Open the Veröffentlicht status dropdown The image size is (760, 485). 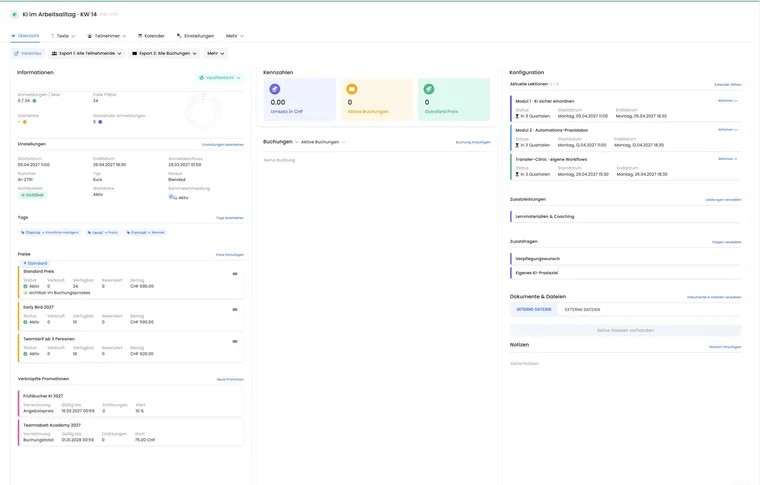click(220, 78)
